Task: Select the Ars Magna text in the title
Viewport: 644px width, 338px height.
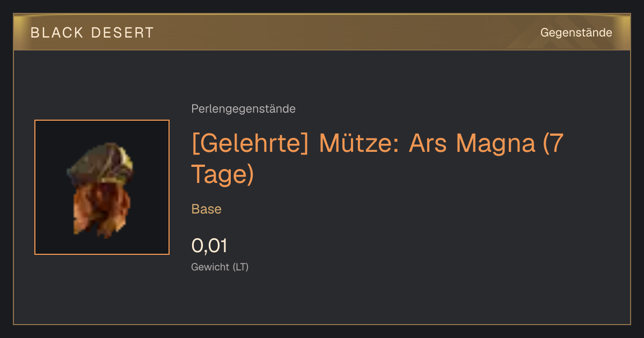Action: pyautogui.click(x=472, y=144)
